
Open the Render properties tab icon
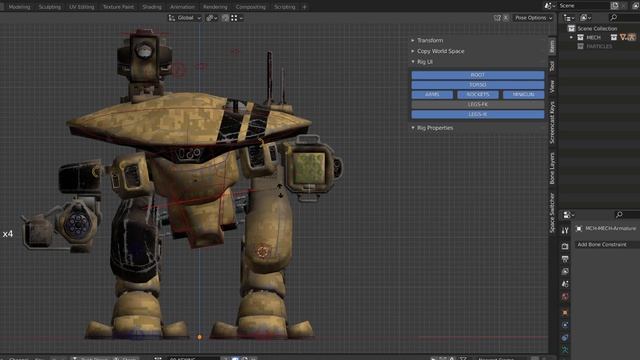tap(565, 246)
